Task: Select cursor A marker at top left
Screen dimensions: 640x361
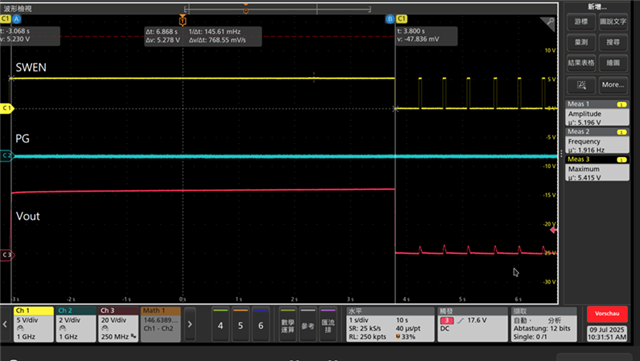Action: [x=16, y=19]
